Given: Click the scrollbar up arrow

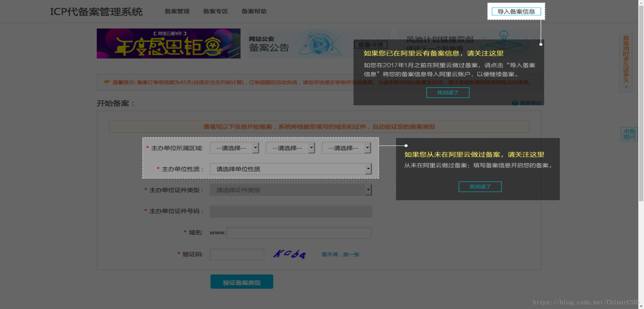Looking at the screenshot, I should (x=641, y=3).
